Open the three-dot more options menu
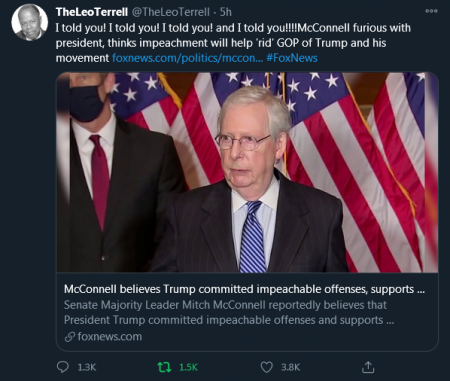This screenshot has width=450, height=381. [x=431, y=11]
